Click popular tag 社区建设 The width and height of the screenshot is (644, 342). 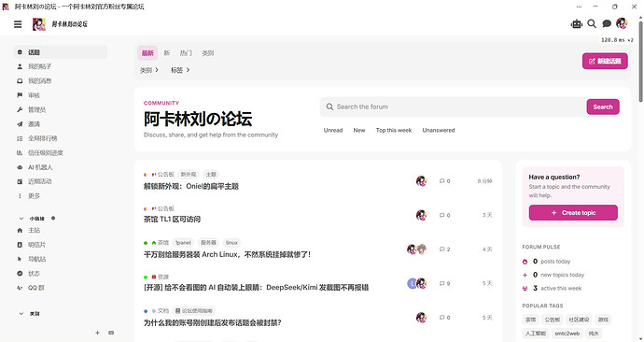coord(579,320)
